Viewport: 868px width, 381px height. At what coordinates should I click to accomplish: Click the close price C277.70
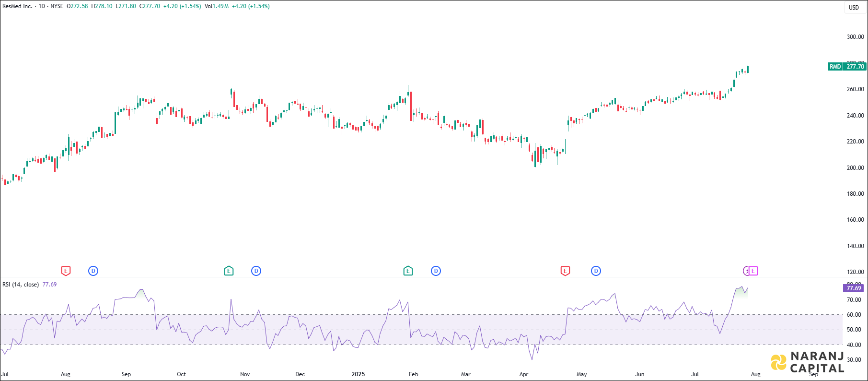tap(150, 6)
